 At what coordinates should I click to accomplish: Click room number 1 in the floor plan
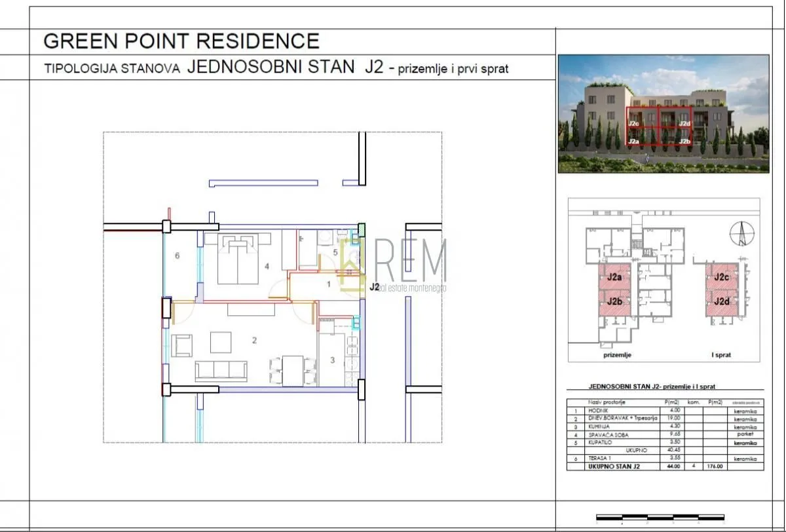(329, 284)
